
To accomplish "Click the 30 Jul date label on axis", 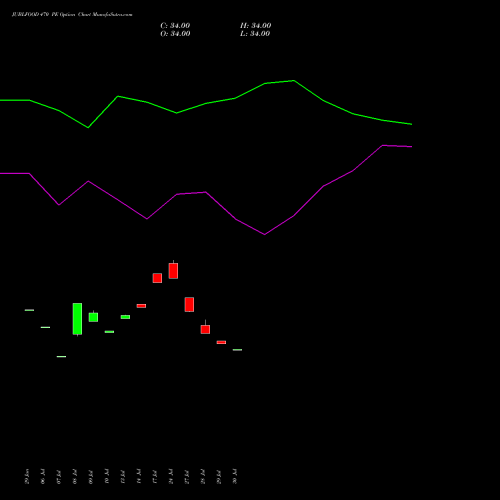I will click(x=235, y=476).
